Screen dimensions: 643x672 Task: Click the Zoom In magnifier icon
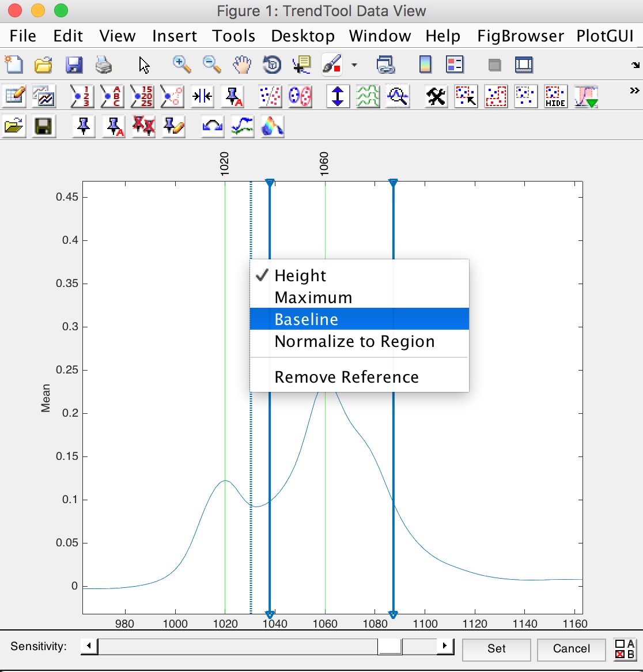[x=182, y=65]
